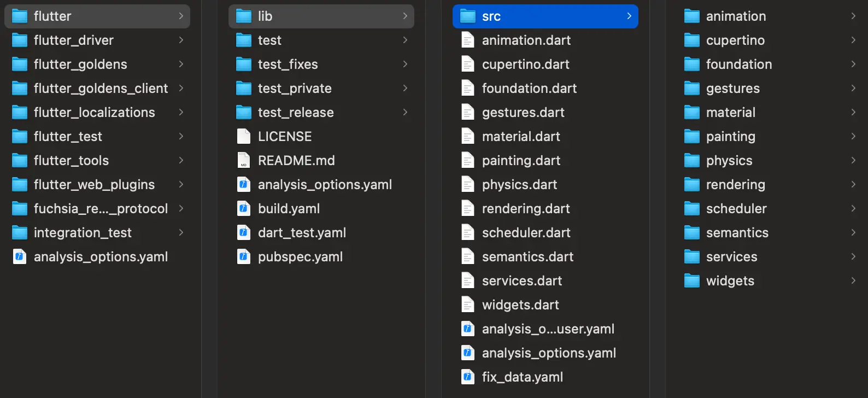Screen dimensions: 868x398
Task: Select physics.dart file name
Action: [x=519, y=185]
